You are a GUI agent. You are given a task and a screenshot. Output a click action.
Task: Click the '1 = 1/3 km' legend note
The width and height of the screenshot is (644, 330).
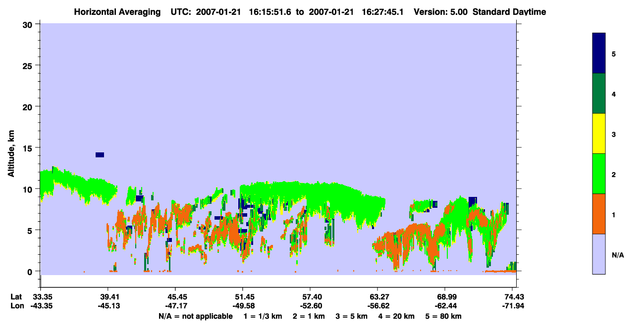point(263,316)
